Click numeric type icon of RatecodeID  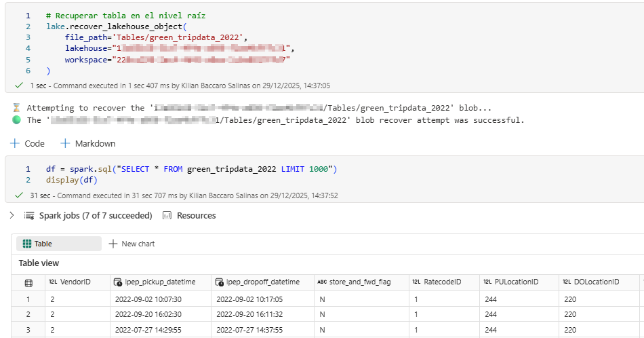(x=416, y=282)
